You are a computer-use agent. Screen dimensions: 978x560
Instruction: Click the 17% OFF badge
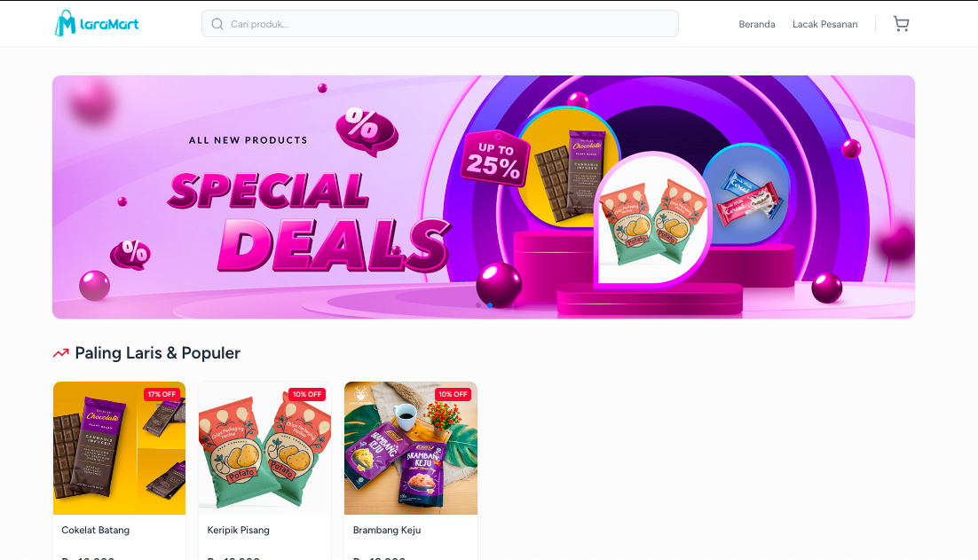(x=162, y=394)
